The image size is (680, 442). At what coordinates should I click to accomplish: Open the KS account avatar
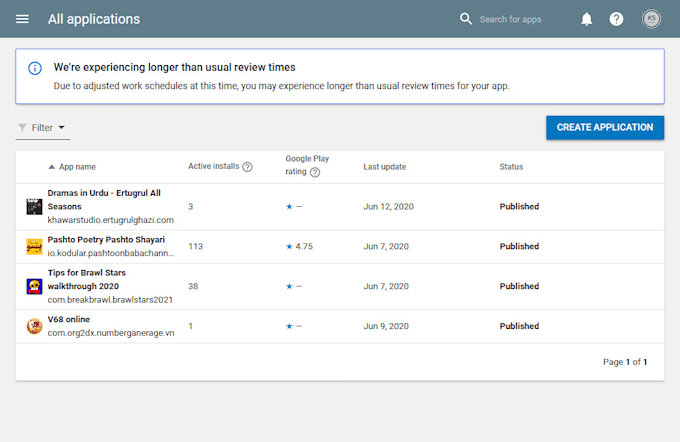coord(651,19)
